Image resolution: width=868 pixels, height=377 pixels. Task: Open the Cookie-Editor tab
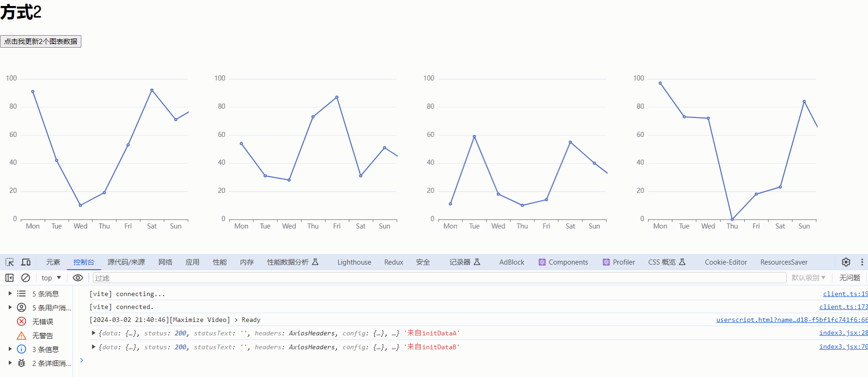tap(726, 262)
